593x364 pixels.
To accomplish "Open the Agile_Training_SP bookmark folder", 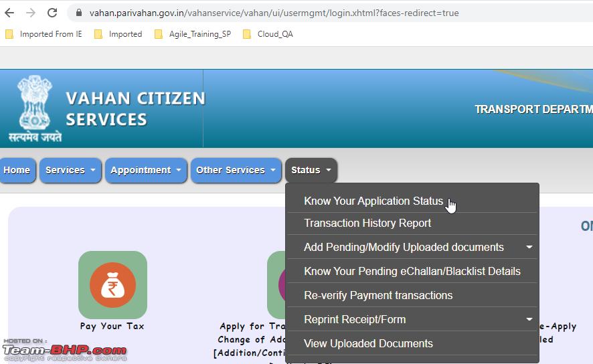I will (x=193, y=34).
